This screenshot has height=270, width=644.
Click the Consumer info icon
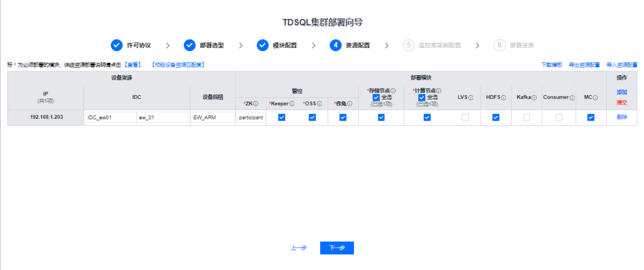pyautogui.click(x=572, y=97)
